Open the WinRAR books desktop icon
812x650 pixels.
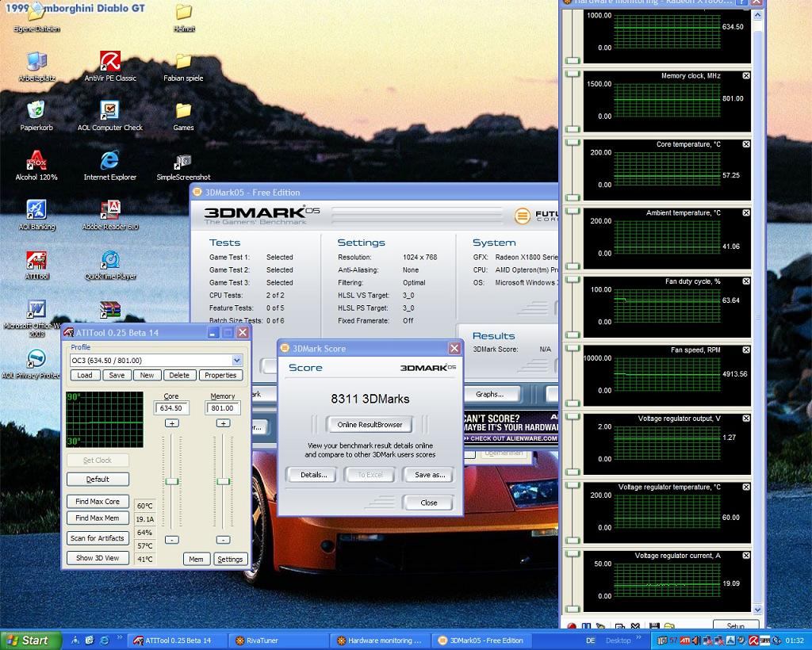click(109, 309)
